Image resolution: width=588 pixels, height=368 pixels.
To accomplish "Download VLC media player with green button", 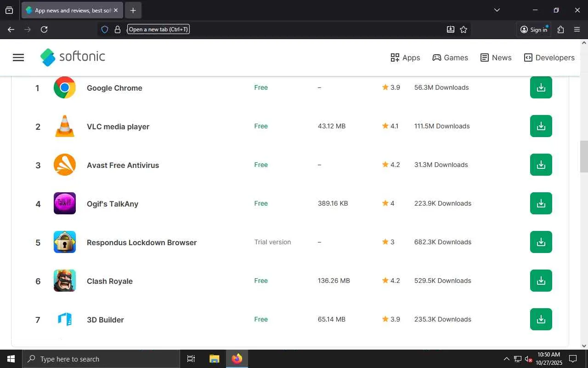I will (x=541, y=126).
